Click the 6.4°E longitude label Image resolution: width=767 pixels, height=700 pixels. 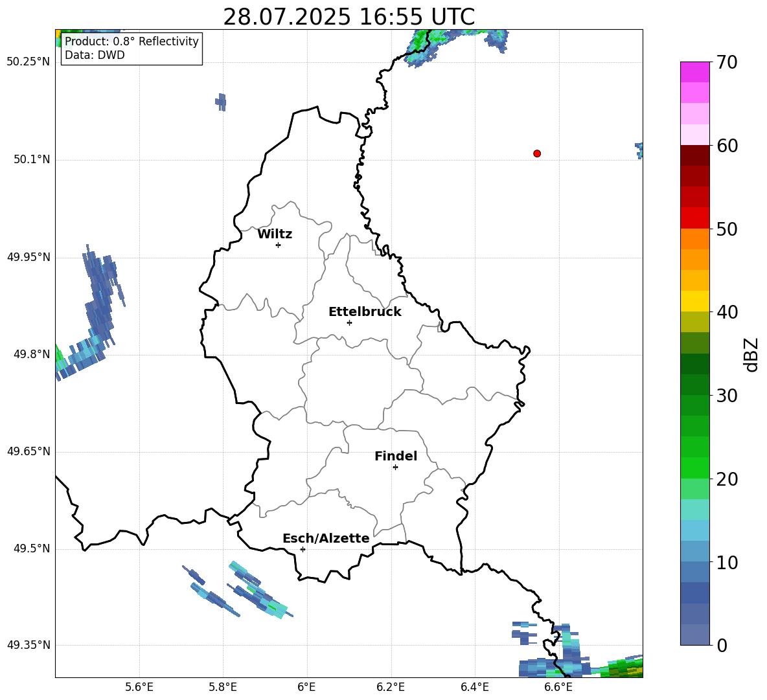474,687
